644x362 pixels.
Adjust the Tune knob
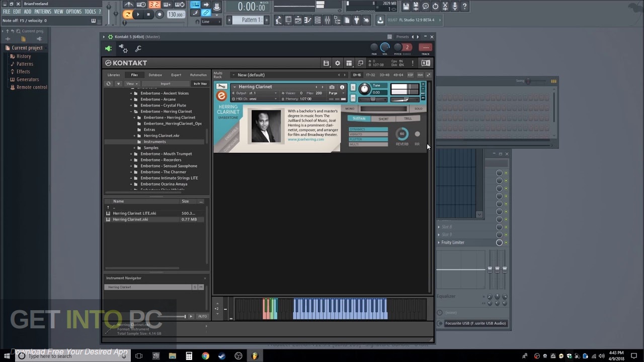(x=364, y=88)
